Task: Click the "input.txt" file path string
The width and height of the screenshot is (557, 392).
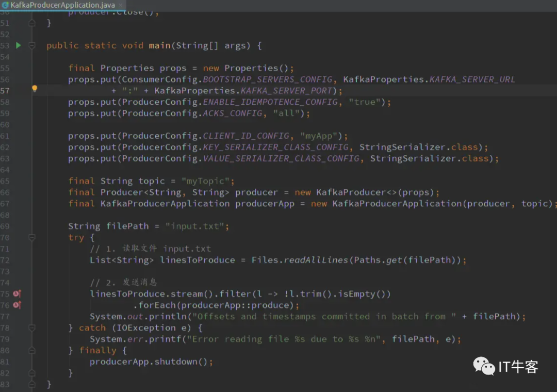Action: pos(197,226)
